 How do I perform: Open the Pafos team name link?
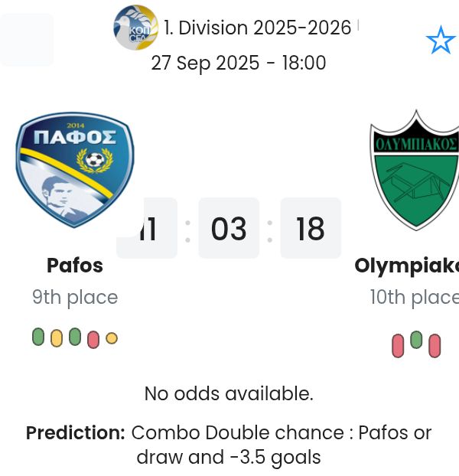point(75,266)
